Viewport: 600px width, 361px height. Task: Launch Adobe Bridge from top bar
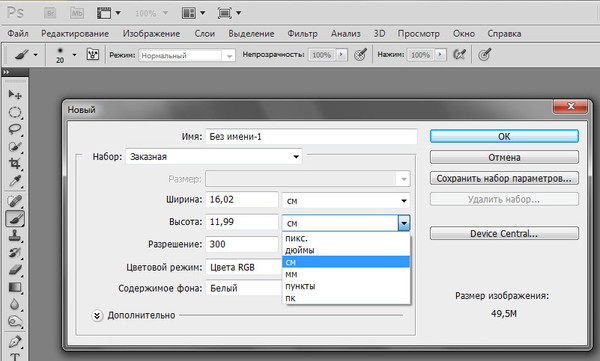[x=50, y=13]
